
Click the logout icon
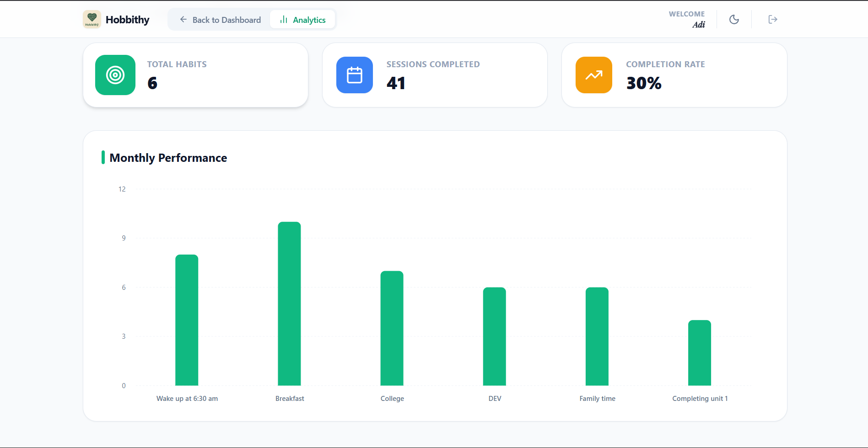[x=772, y=19]
